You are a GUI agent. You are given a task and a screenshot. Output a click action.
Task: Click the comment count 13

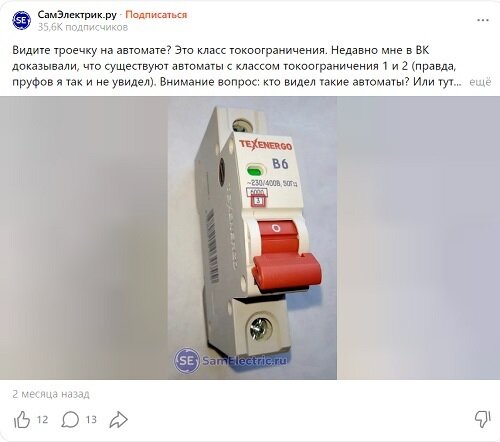(x=91, y=419)
